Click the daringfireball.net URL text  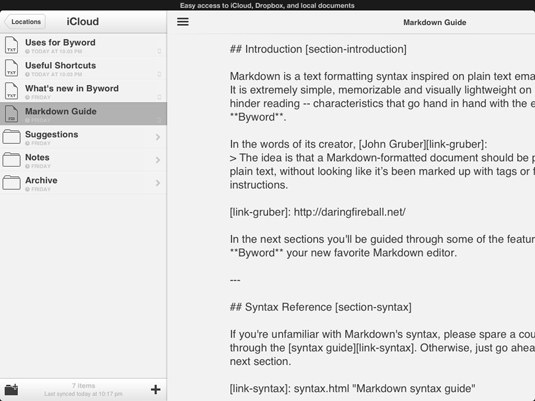(x=350, y=212)
